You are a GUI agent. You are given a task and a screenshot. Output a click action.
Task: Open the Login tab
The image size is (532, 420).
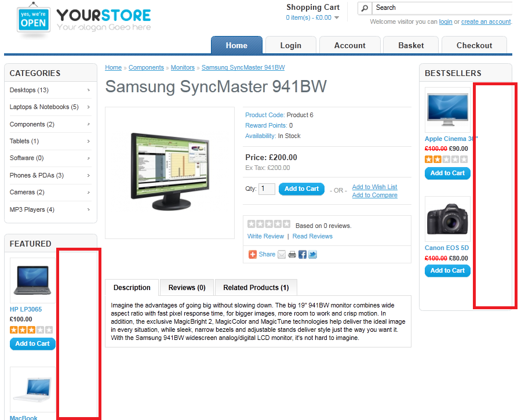(291, 45)
